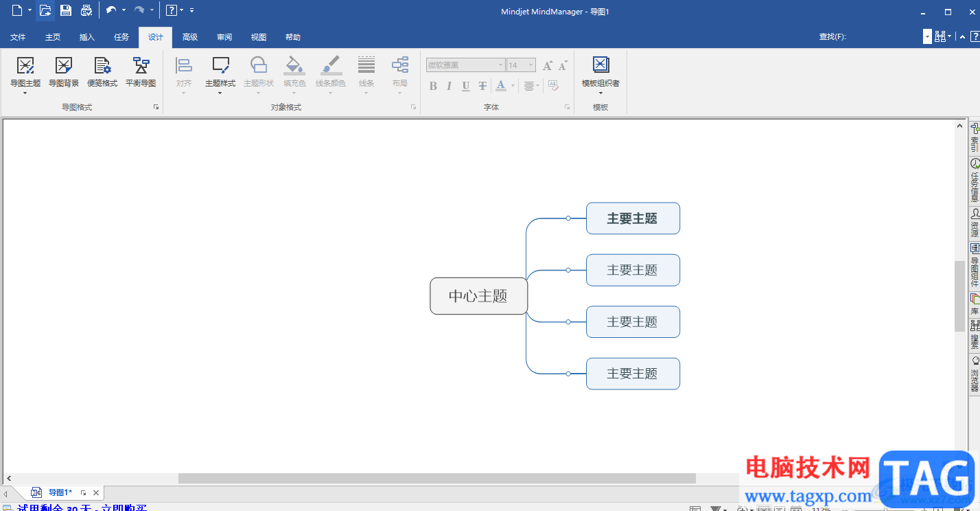Collapse the ribbon with the up caret
Image resolution: width=980 pixels, height=511 pixels.
(x=962, y=37)
